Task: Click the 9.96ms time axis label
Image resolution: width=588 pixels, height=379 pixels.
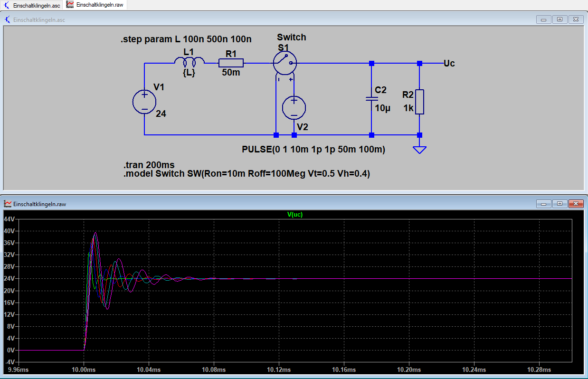Action: [18, 370]
